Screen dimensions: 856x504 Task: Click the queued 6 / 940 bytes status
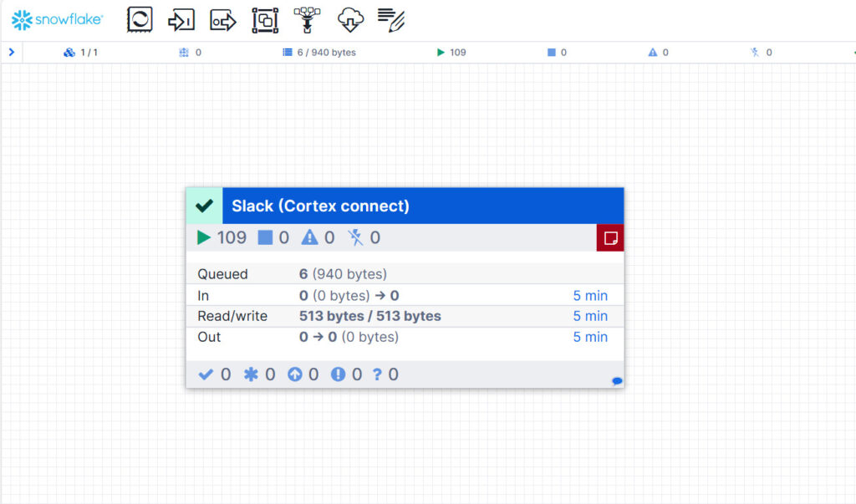click(319, 53)
